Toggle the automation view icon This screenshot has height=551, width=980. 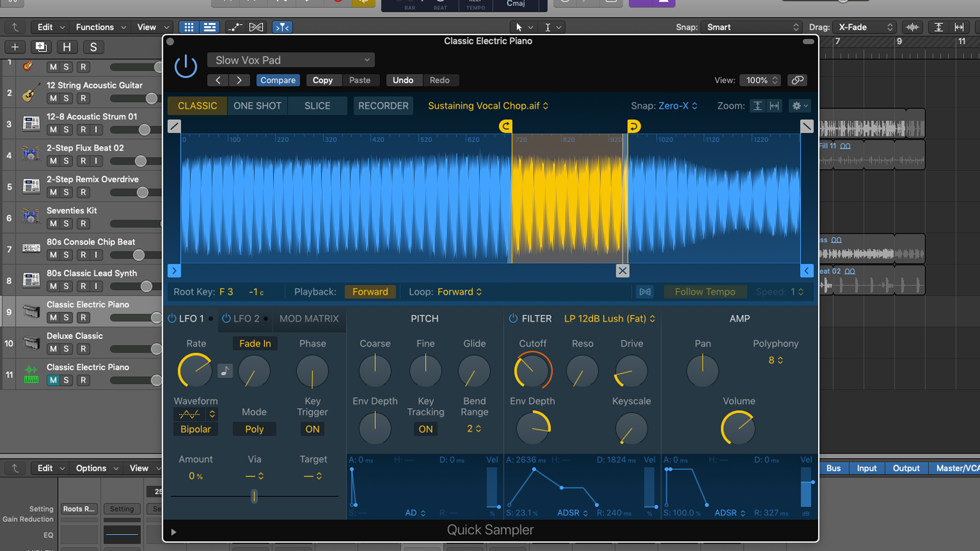[235, 27]
